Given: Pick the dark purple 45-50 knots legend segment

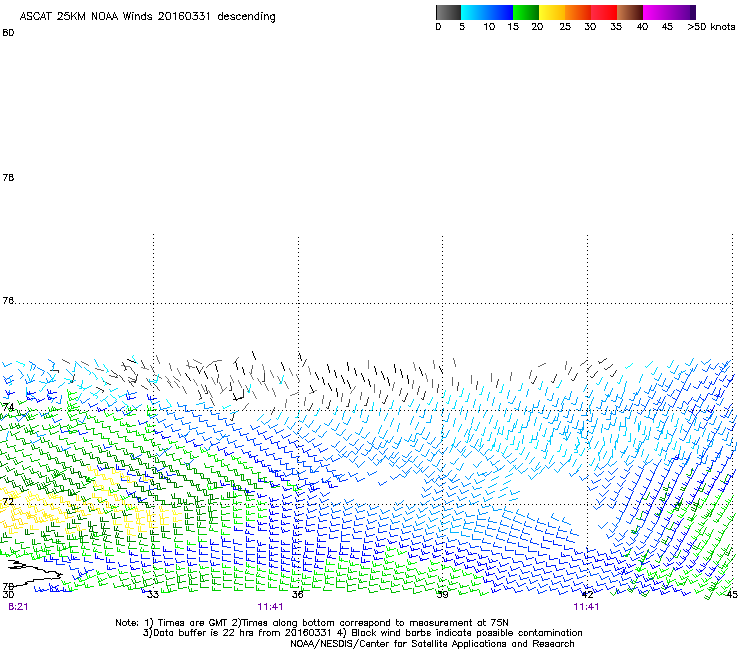Looking at the screenshot, I should tap(682, 12).
